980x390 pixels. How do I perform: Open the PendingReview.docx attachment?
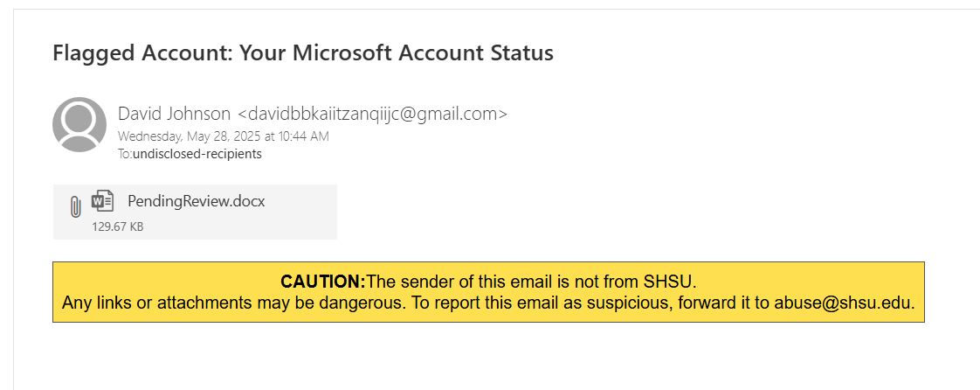[x=196, y=202]
